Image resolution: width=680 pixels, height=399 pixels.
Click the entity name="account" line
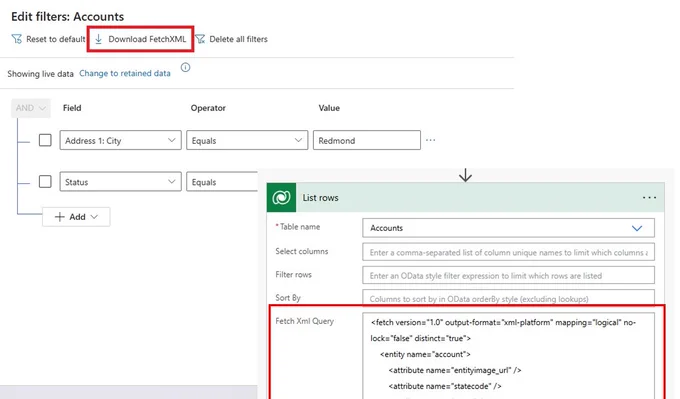pyautogui.click(x=425, y=354)
